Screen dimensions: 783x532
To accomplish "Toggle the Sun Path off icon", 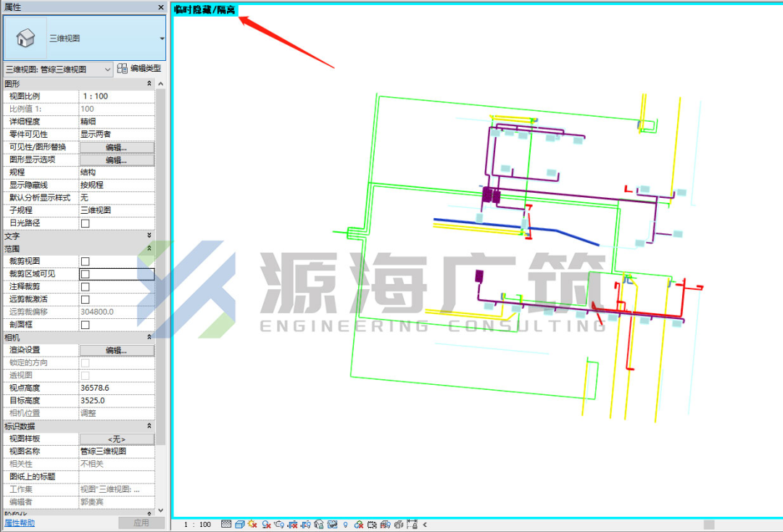I will pyautogui.click(x=253, y=524).
